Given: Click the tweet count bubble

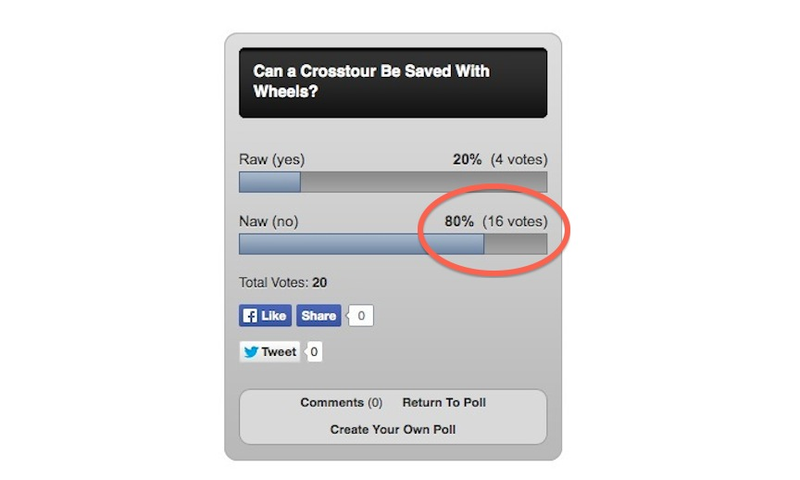Looking at the screenshot, I should pos(314,352).
